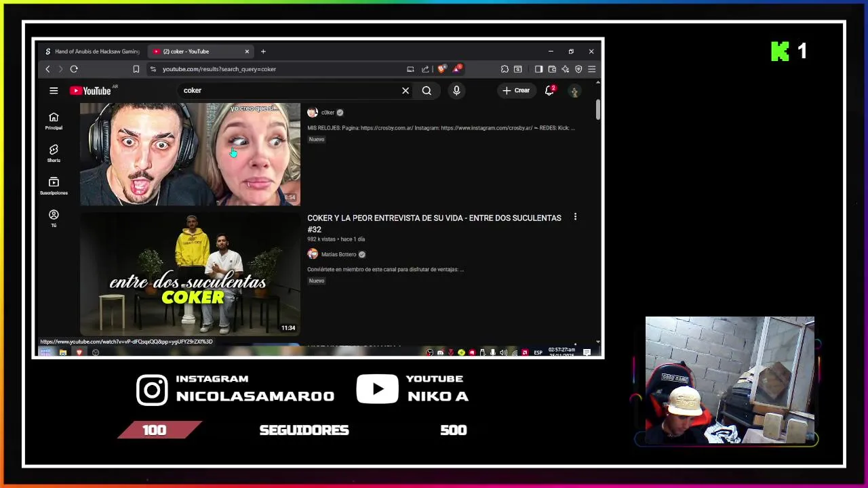
Task: Open Shorts in the YouTube sidebar
Action: 54,154
